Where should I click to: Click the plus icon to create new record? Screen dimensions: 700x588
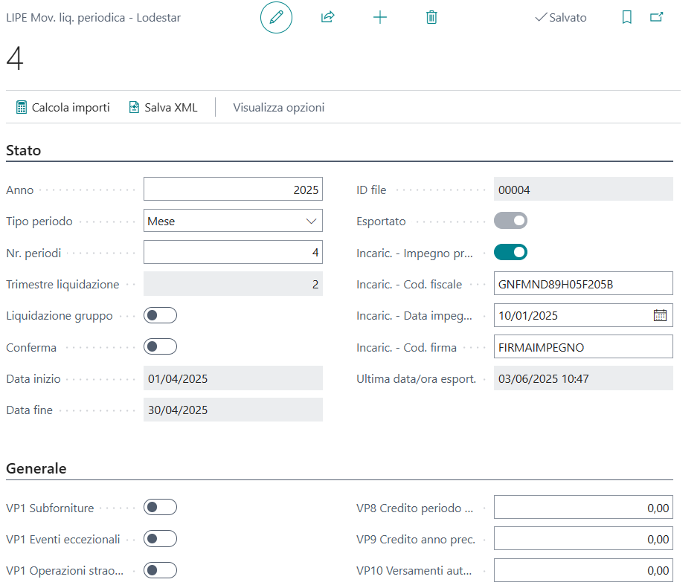pos(379,18)
